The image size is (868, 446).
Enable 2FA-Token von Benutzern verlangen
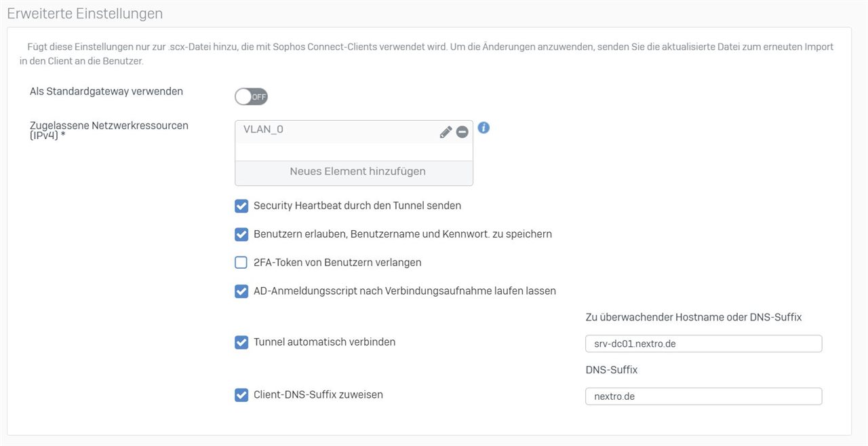pyautogui.click(x=241, y=263)
